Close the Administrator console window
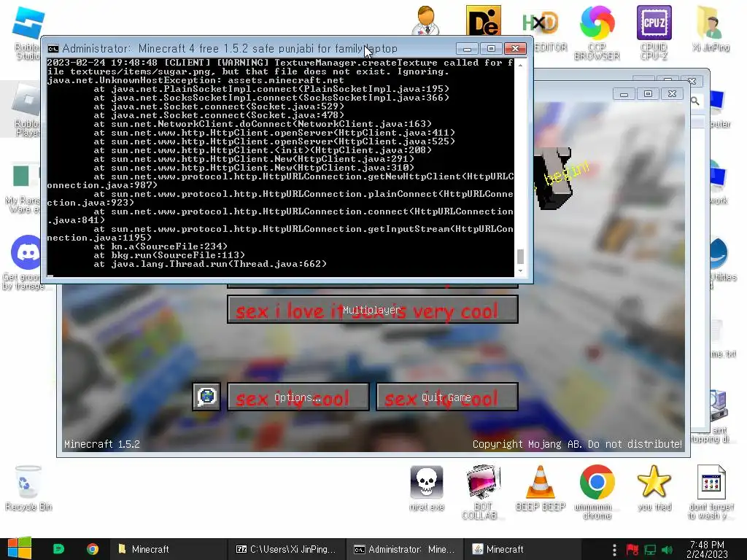This screenshot has height=560, width=747. (x=516, y=49)
